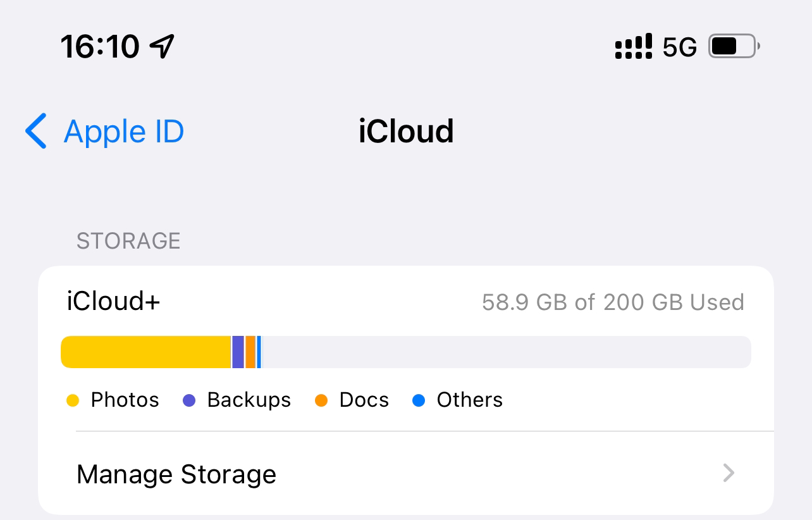Tap the yellow Photos legend dot
The image size is (812, 520).
click(x=73, y=400)
